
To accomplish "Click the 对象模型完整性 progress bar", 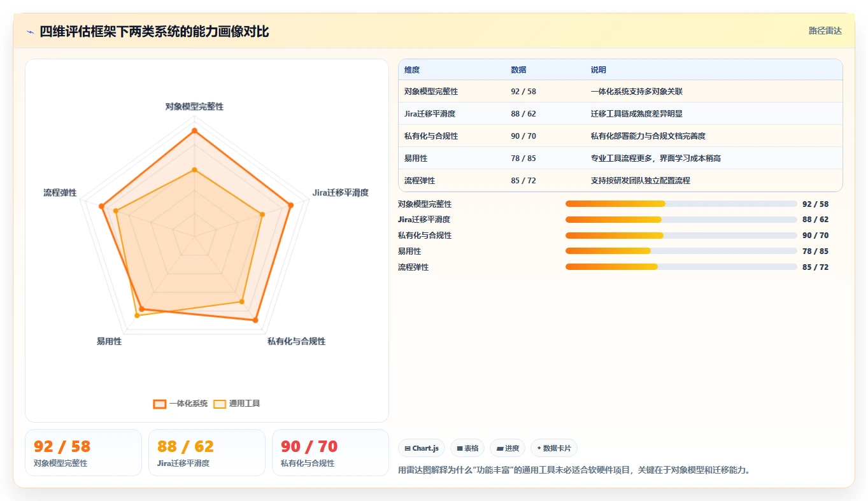I will coord(681,204).
